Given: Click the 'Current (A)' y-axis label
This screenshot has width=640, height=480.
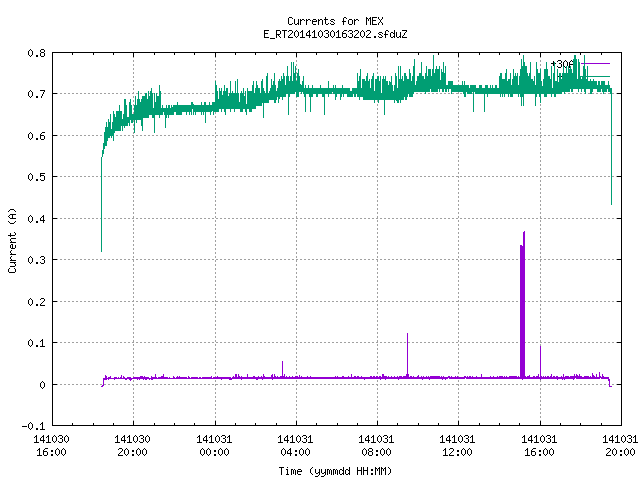Looking at the screenshot, I should click(12, 240).
